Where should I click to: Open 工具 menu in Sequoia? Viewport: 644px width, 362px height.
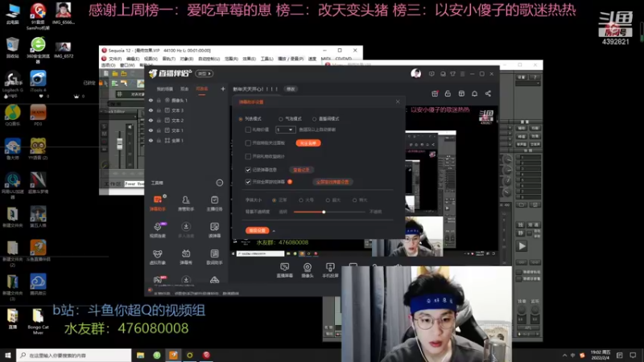tap(267, 59)
